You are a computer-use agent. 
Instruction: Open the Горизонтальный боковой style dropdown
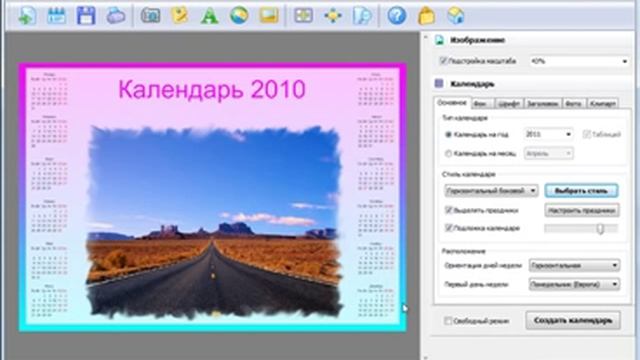491,191
